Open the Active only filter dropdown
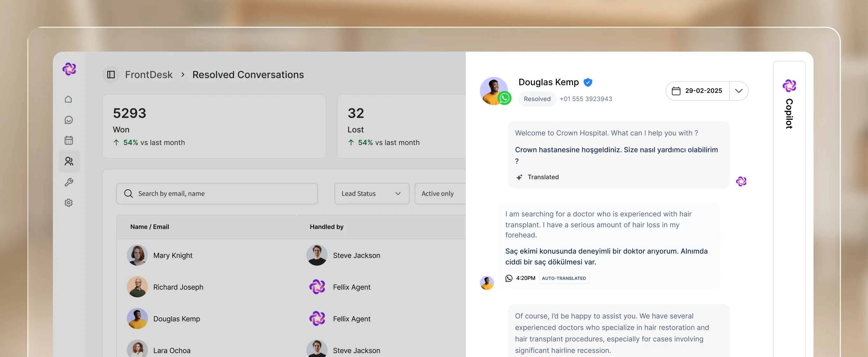Viewport: 868px width, 357px height. point(440,193)
